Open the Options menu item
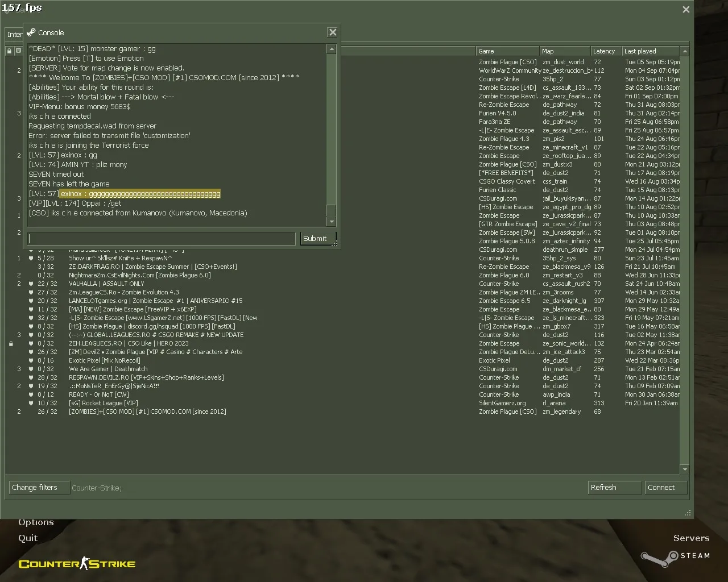 [x=36, y=522]
